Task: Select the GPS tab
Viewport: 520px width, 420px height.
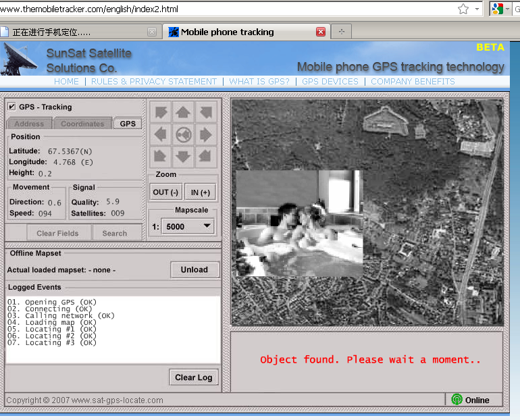Action: click(128, 124)
